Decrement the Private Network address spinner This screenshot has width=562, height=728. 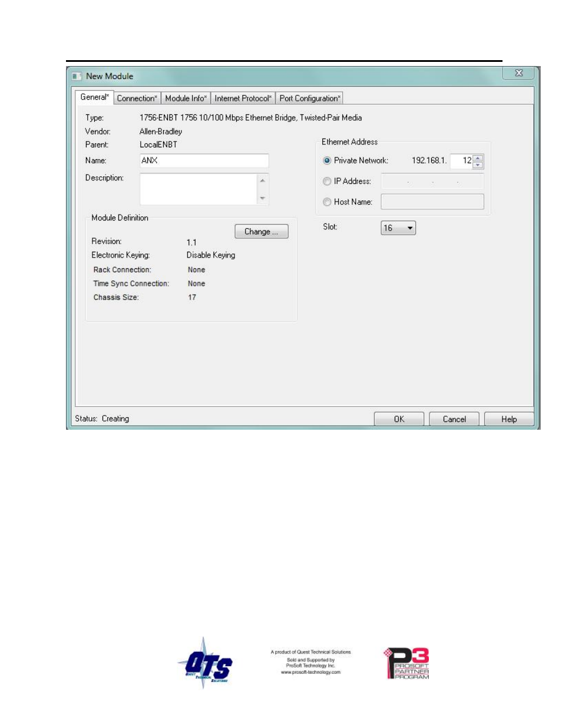[478, 164]
